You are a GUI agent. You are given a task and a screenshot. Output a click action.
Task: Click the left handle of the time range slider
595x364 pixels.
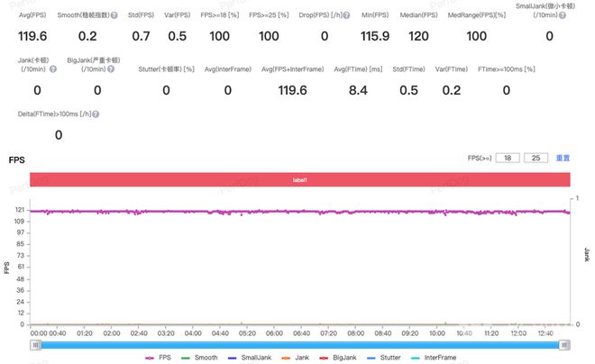tap(36, 344)
